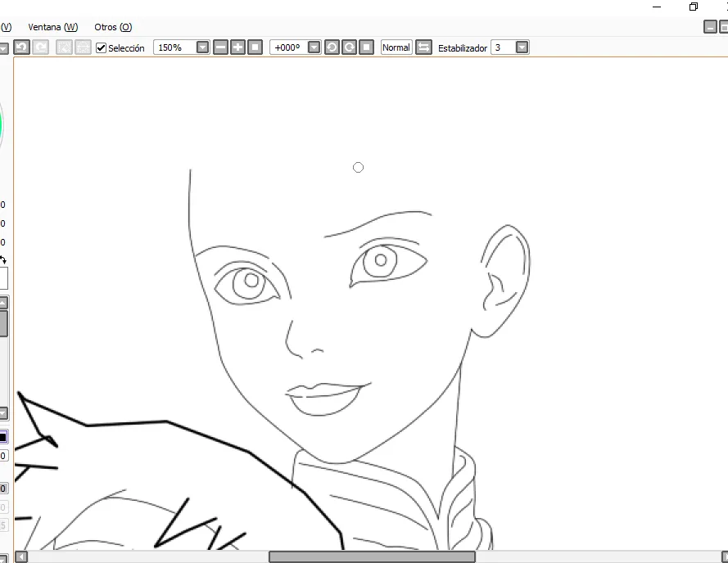This screenshot has height=563, width=728.
Task: Open the Ventana (W) menu
Action: click(x=53, y=27)
